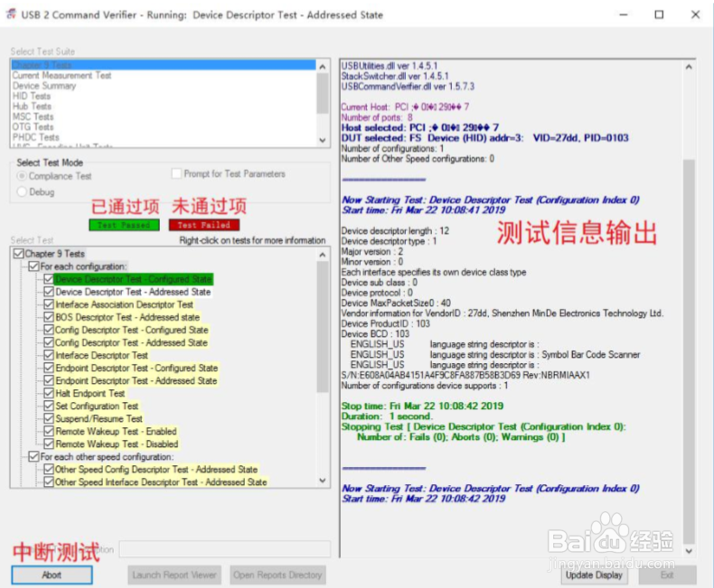The width and height of the screenshot is (714, 588).
Task: Toggle BOS Descriptor Test checkbox
Action: (x=49, y=317)
